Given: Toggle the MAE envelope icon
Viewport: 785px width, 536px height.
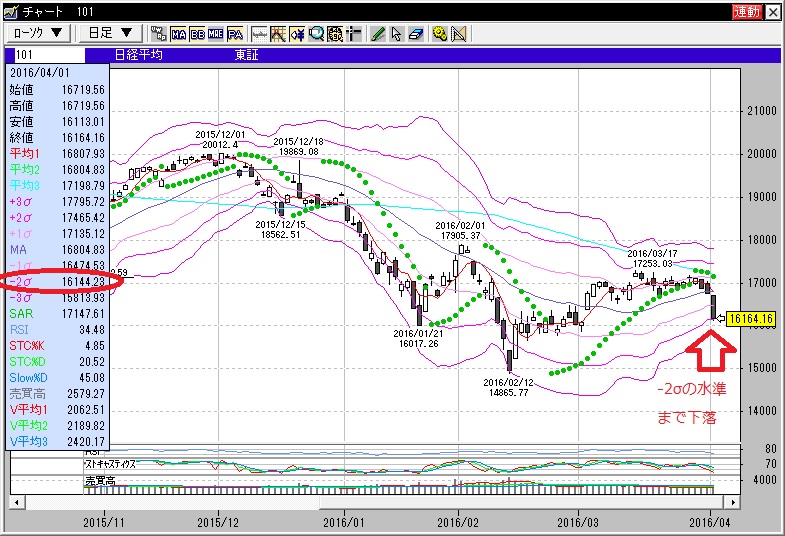Looking at the screenshot, I should [216, 34].
